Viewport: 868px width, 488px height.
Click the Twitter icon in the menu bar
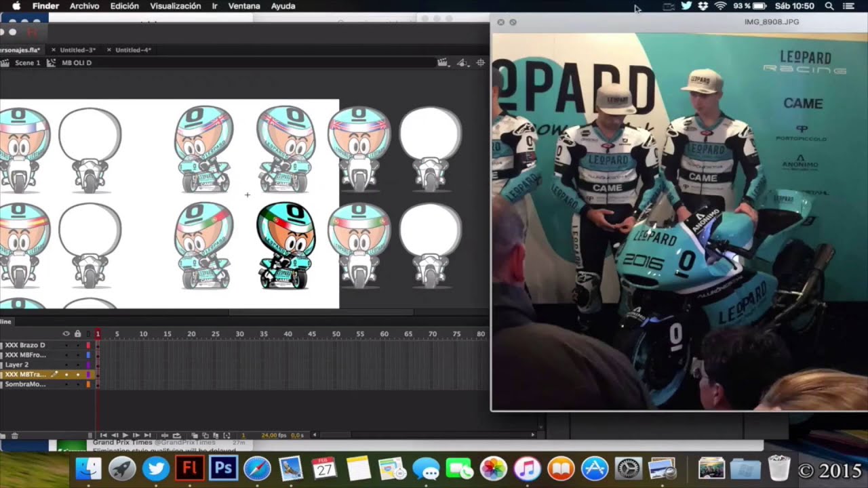(x=686, y=6)
